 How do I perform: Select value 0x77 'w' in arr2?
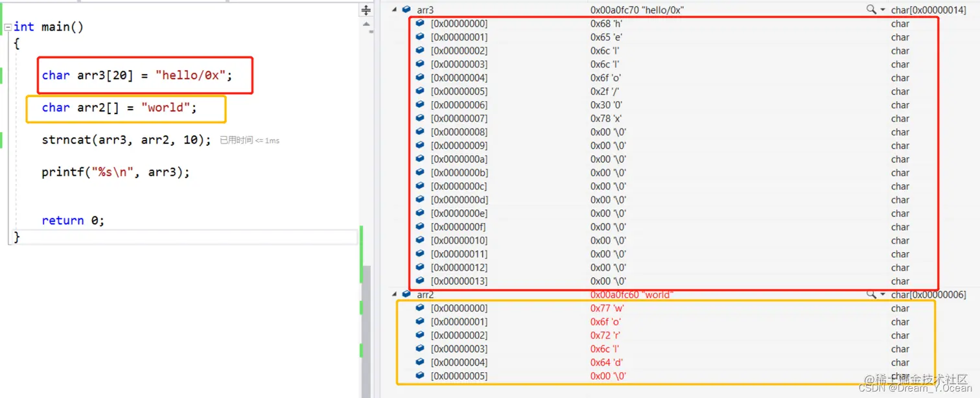coord(607,308)
